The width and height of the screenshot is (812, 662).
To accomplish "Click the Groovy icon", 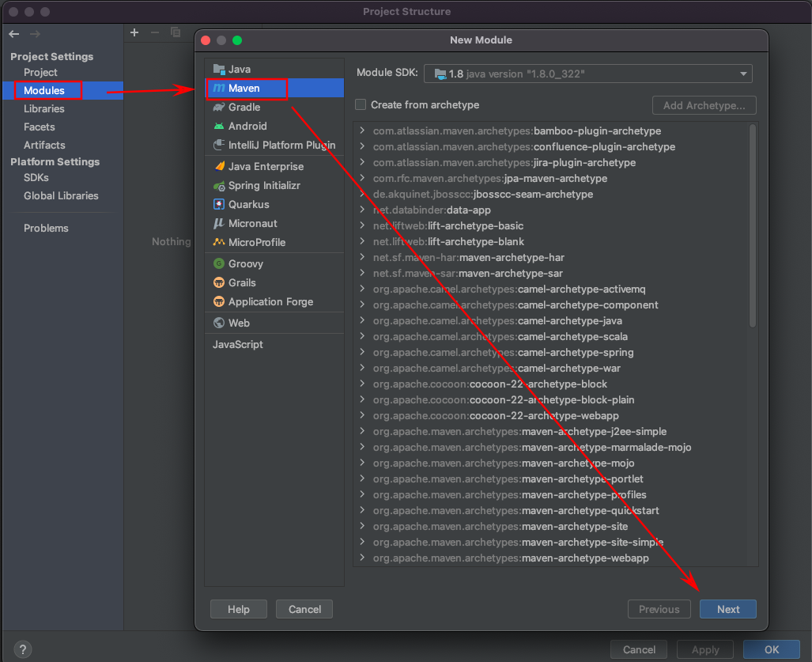I will [219, 263].
